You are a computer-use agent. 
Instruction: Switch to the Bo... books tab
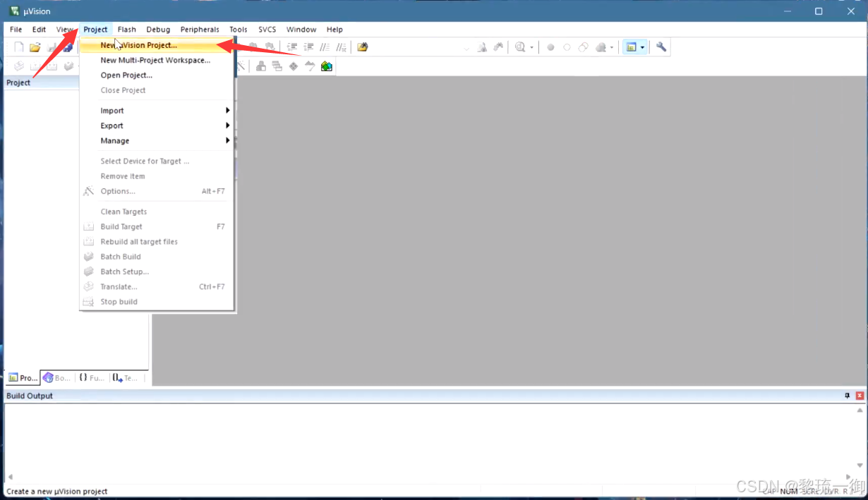click(x=57, y=378)
